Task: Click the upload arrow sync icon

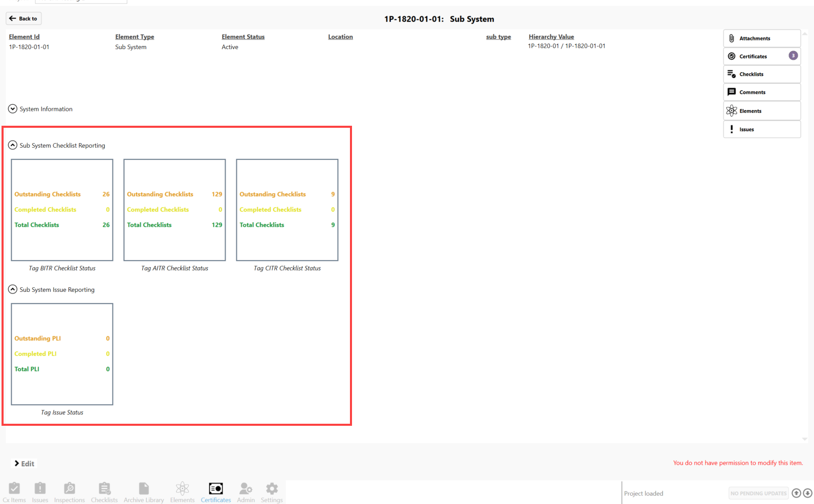Action: [796, 493]
